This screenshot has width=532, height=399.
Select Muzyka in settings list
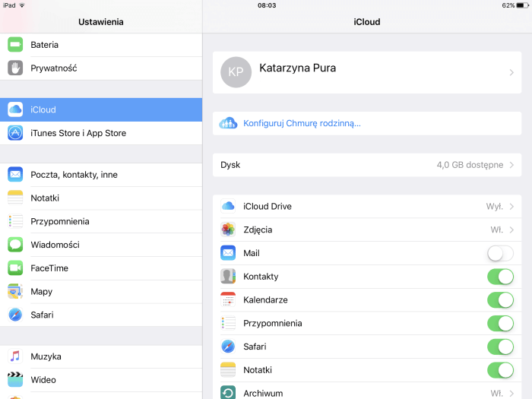[x=101, y=356]
